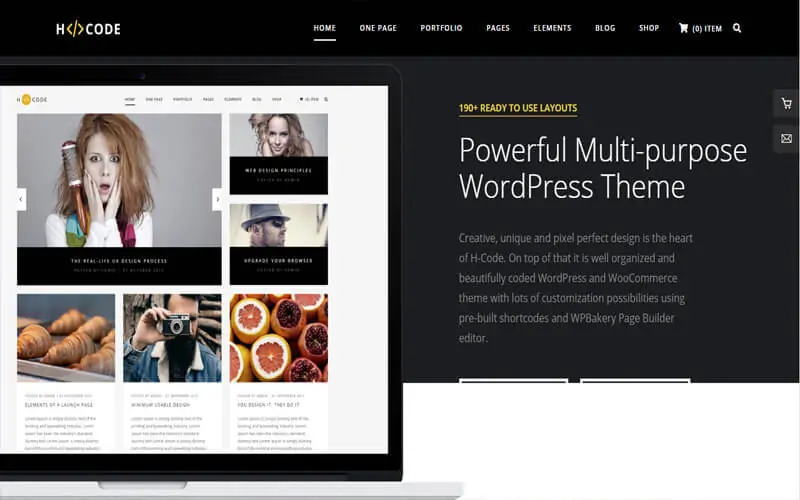Open the PORTFOLIO menu
The height and width of the screenshot is (500, 800).
coord(441,28)
